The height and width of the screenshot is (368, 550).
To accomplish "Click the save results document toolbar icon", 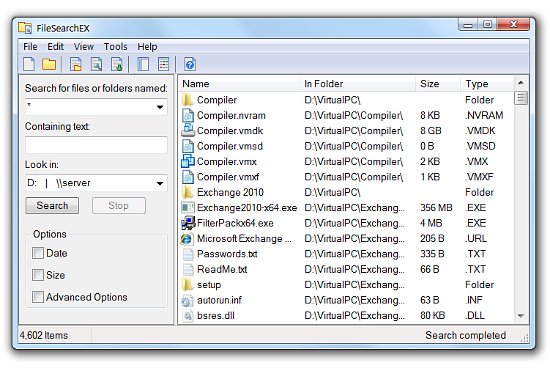I will point(75,65).
